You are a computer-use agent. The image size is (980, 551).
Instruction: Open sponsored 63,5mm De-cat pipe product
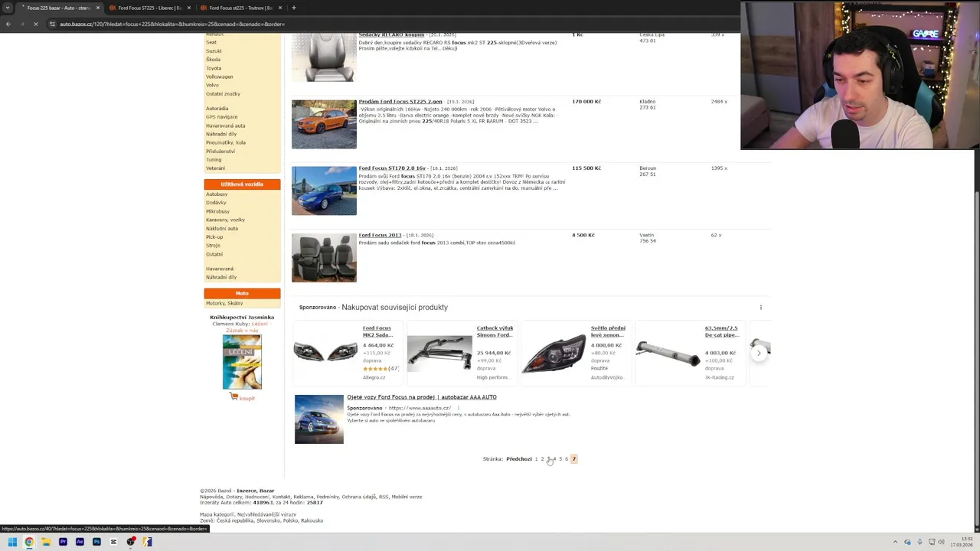[x=690, y=352]
